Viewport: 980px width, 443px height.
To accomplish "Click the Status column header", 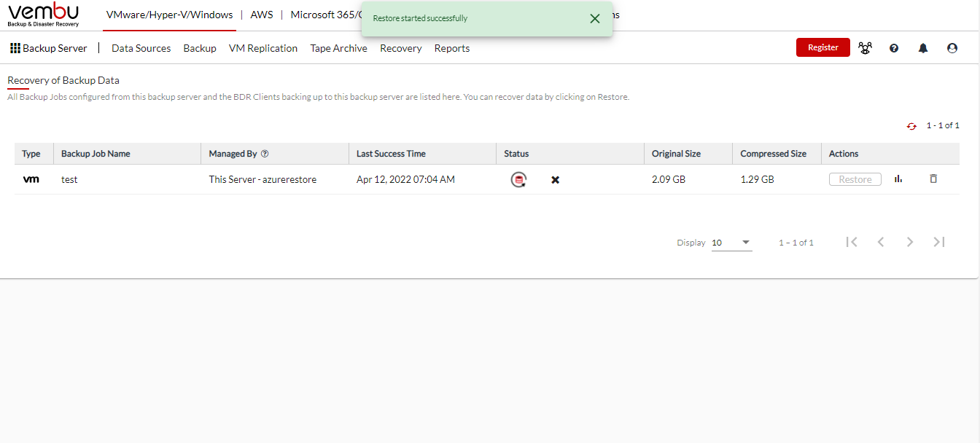I will 516,154.
